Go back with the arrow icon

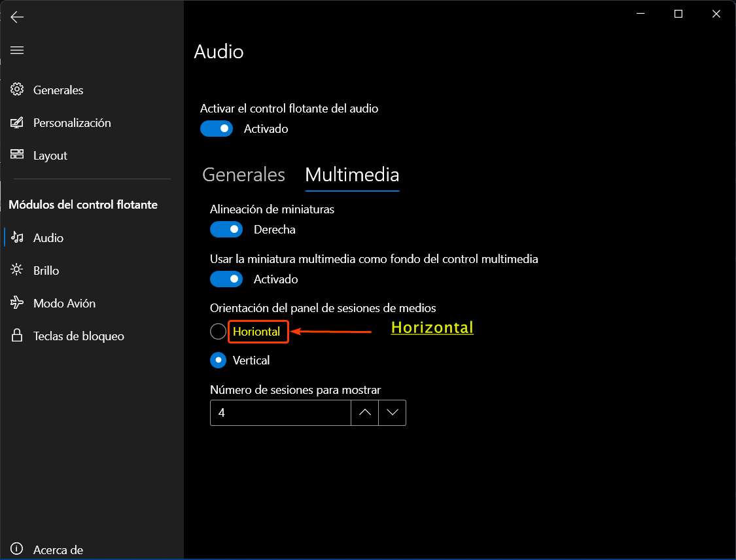tap(17, 18)
